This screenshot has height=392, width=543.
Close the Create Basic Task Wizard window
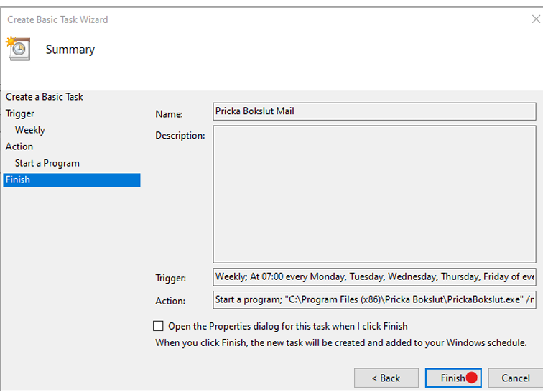(536, 19)
